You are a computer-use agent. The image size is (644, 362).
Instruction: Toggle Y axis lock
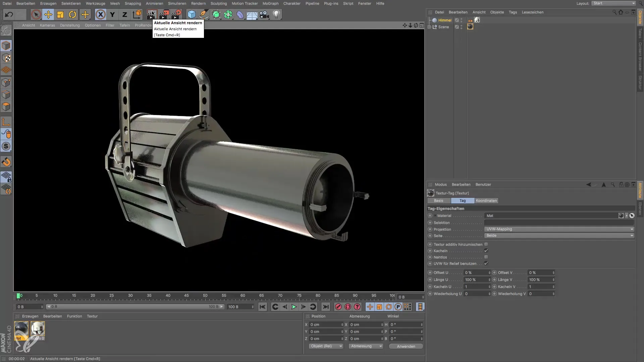coord(112,14)
